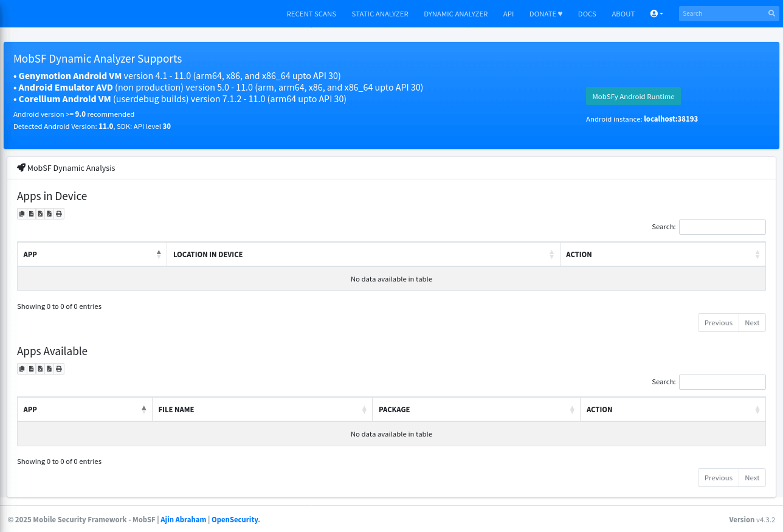Sort Apps in Device by Action column
This screenshot has height=532, width=783.
pos(663,254)
